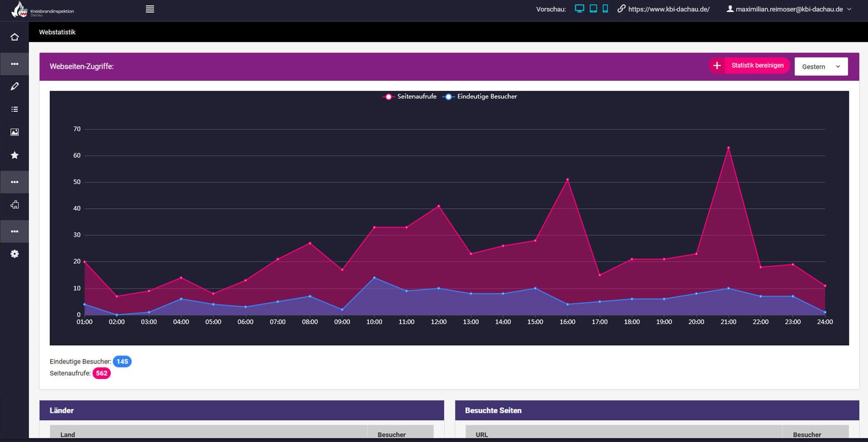This screenshot has width=868, height=442.
Task: Open the settings gear icon in sidebar
Action: [x=15, y=254]
